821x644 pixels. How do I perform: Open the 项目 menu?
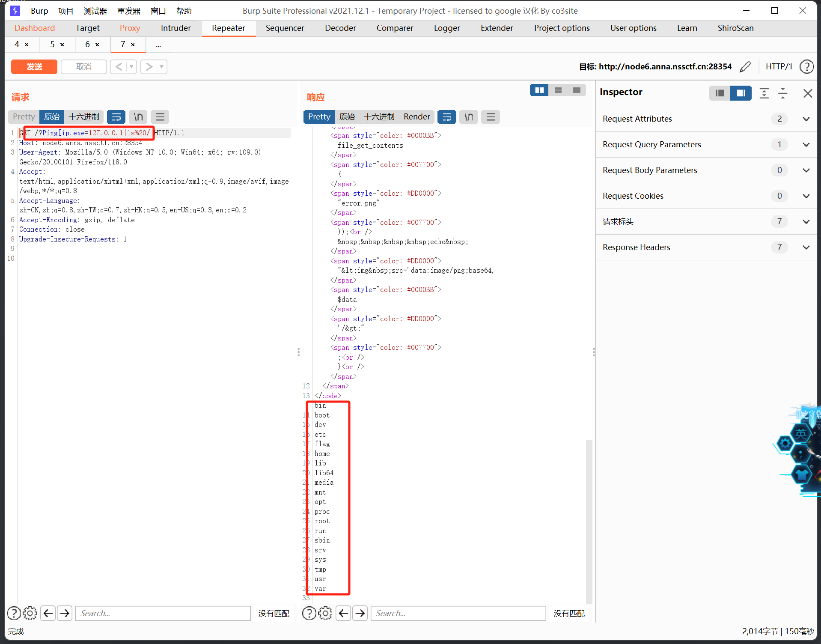click(65, 11)
